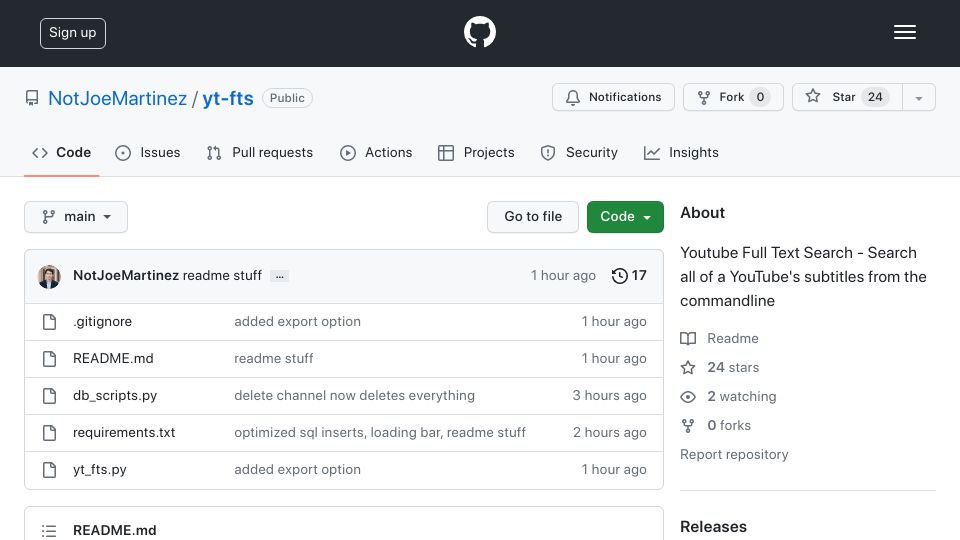The height and width of the screenshot is (540, 960).
Task: Click commit author NotJoeMartinez name
Action: 126,276
